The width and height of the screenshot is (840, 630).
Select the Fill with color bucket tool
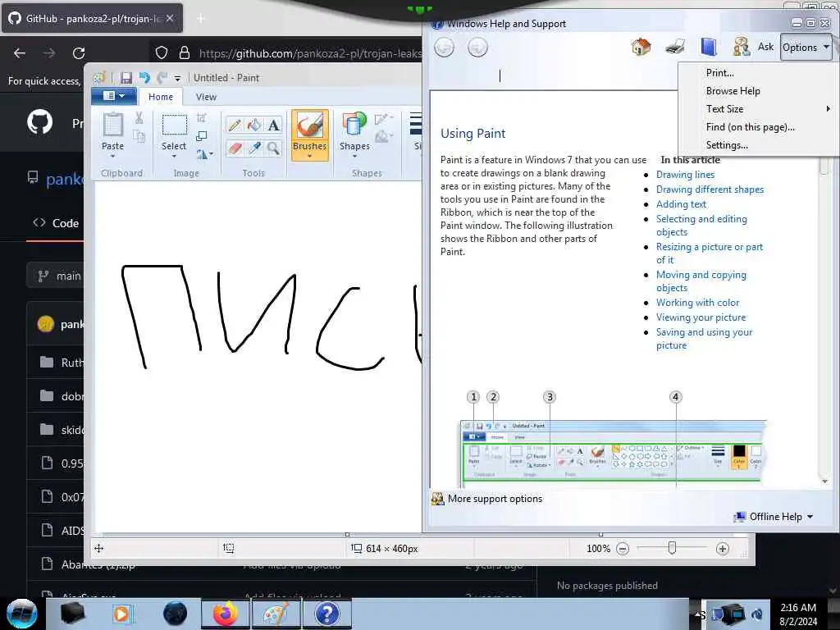pos(254,125)
